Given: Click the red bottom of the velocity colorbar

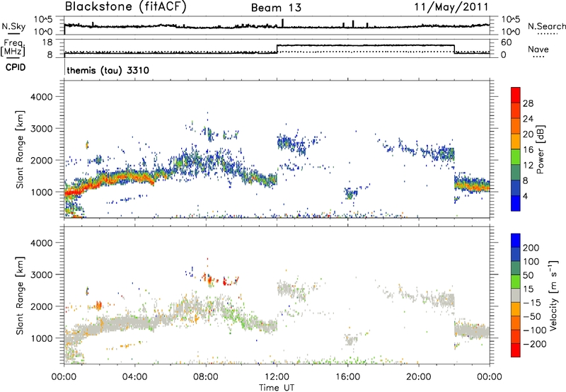Looking at the screenshot, I should coord(516,350).
